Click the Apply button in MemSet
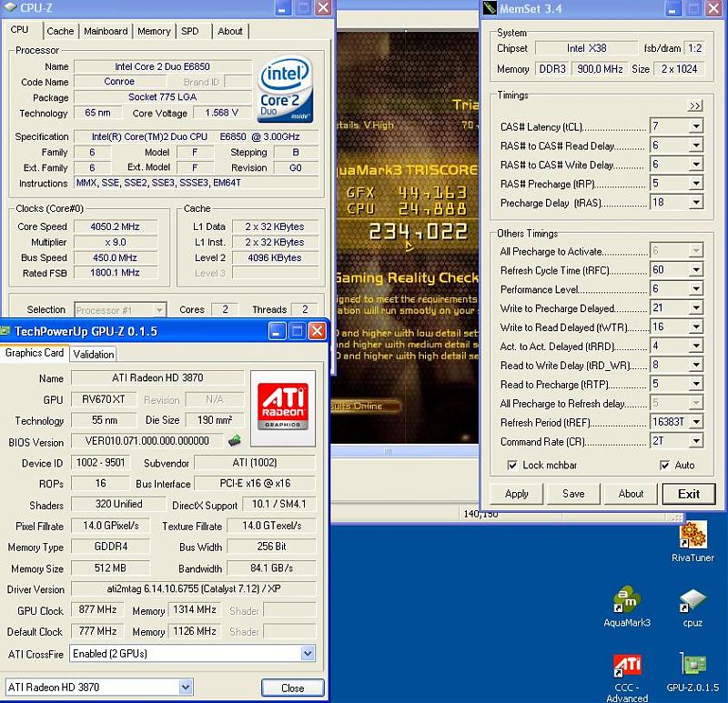The image size is (728, 703). 516,494
